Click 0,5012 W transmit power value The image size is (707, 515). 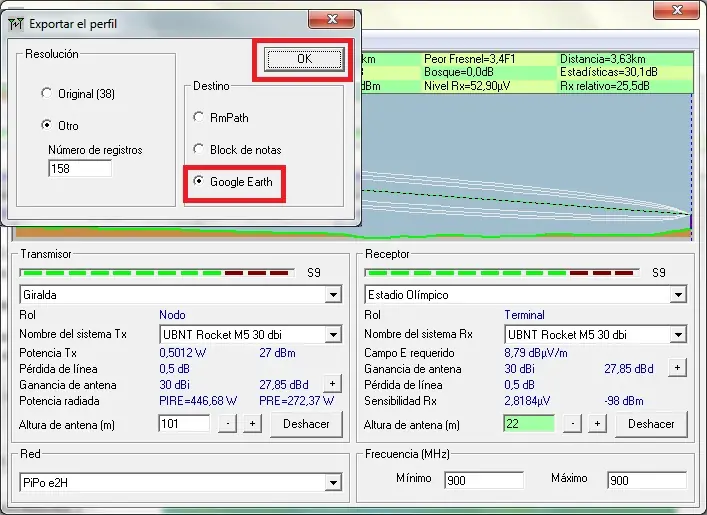(183, 353)
